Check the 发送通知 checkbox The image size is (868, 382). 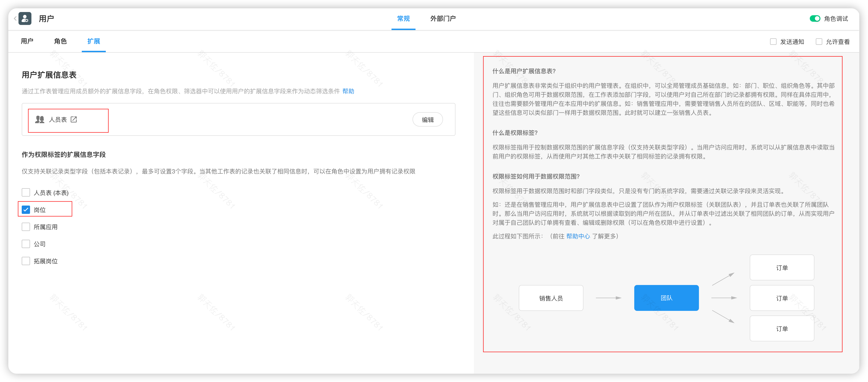click(x=773, y=42)
